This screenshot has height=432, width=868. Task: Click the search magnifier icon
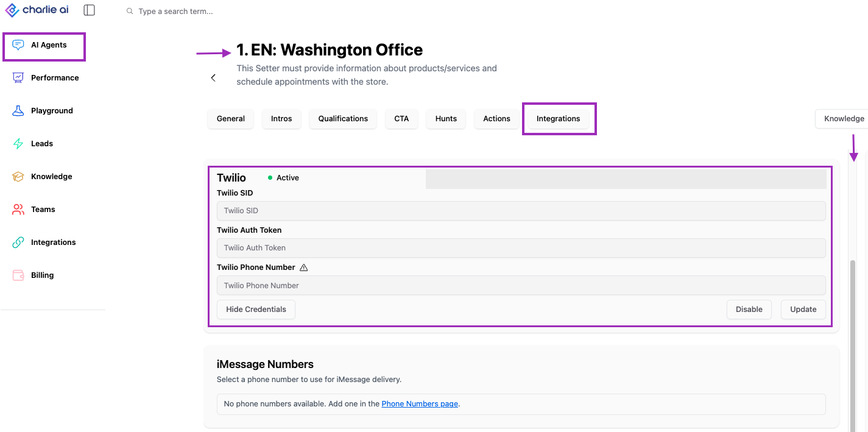click(130, 12)
